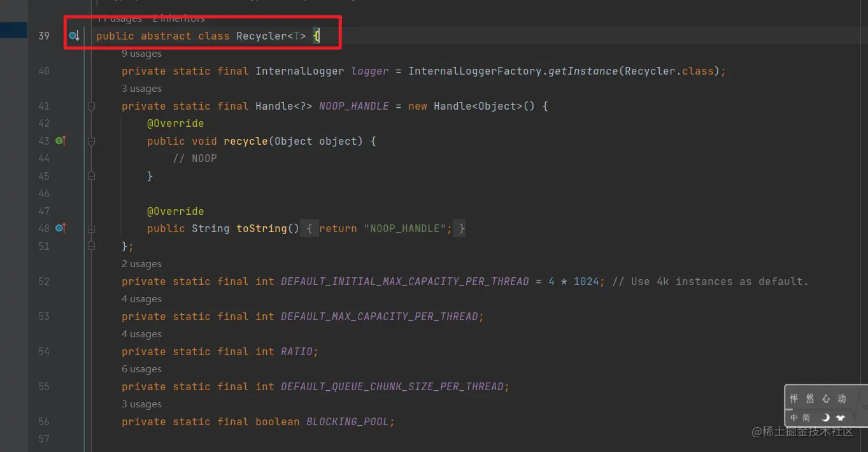Open the '6 usages' hint above DEFAULT_QUEUE_CHUNK_SIZE_PER_THREAD
The height and width of the screenshot is (452, 868).
[x=141, y=369]
